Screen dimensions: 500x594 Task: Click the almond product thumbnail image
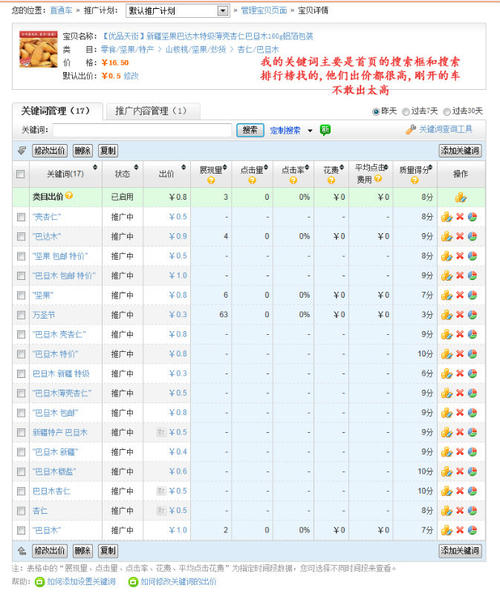click(x=39, y=50)
